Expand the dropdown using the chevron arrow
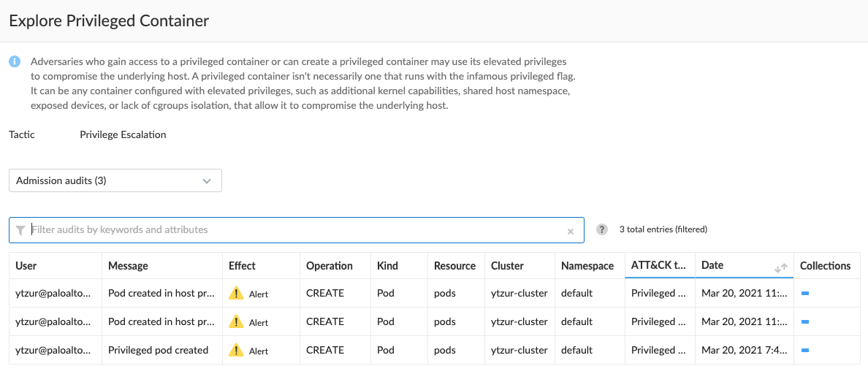Screen dimensions: 868x385 pyautogui.click(x=207, y=181)
